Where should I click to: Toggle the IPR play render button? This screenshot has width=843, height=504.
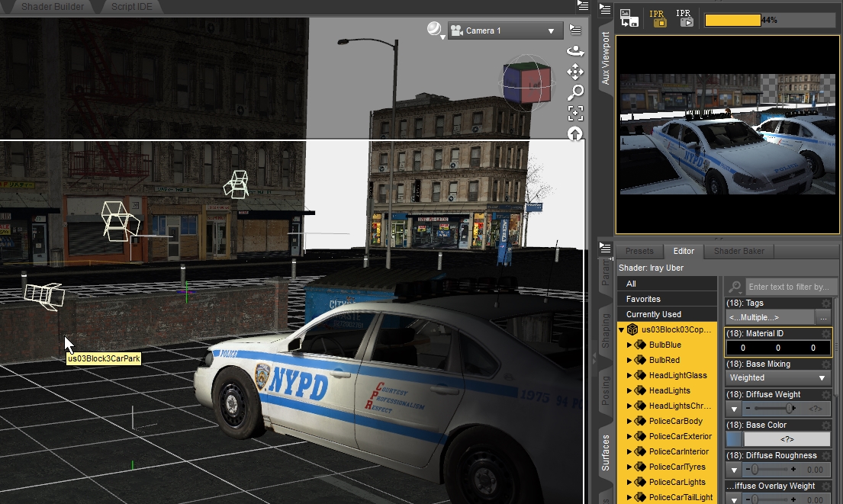pyautogui.click(x=684, y=18)
